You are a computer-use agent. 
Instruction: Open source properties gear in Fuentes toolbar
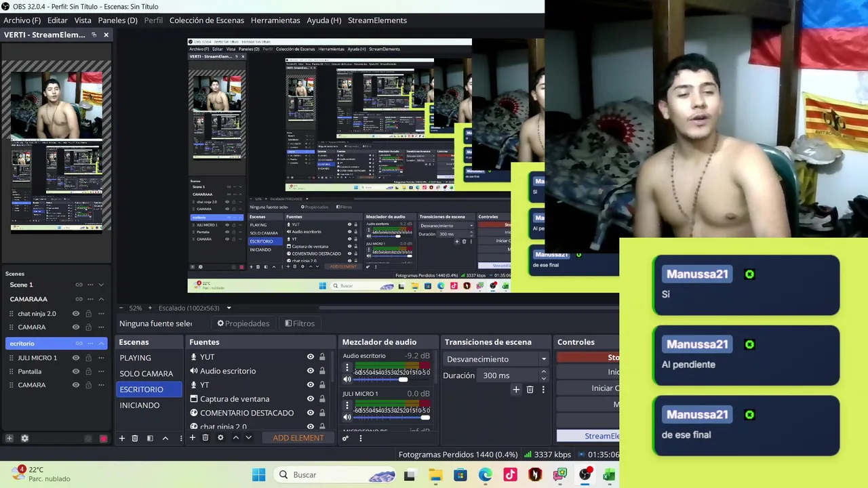pyautogui.click(x=220, y=438)
